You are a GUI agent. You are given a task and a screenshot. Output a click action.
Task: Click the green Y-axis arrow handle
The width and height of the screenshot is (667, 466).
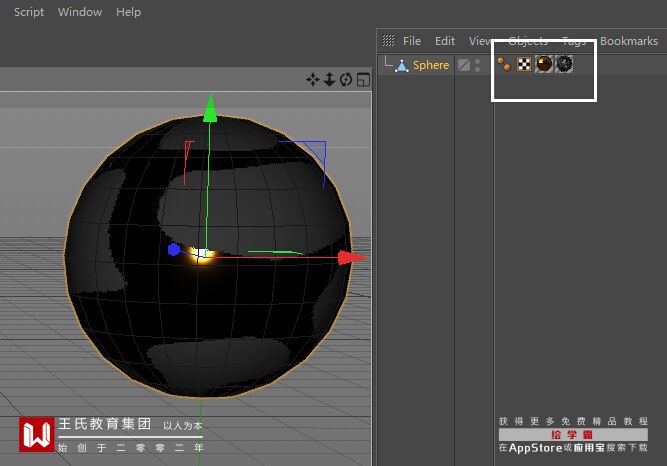[210, 109]
